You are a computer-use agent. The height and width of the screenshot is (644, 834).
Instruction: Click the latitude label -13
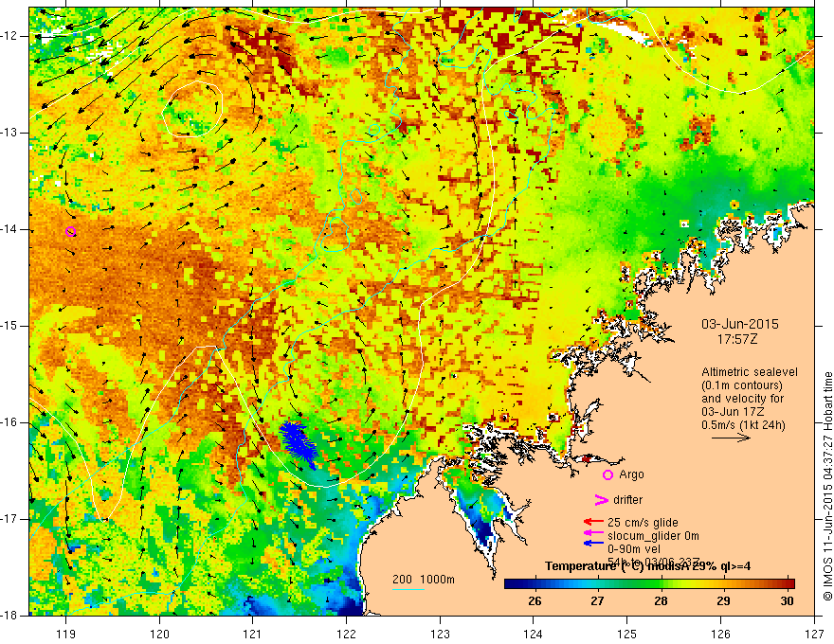click(x=10, y=133)
